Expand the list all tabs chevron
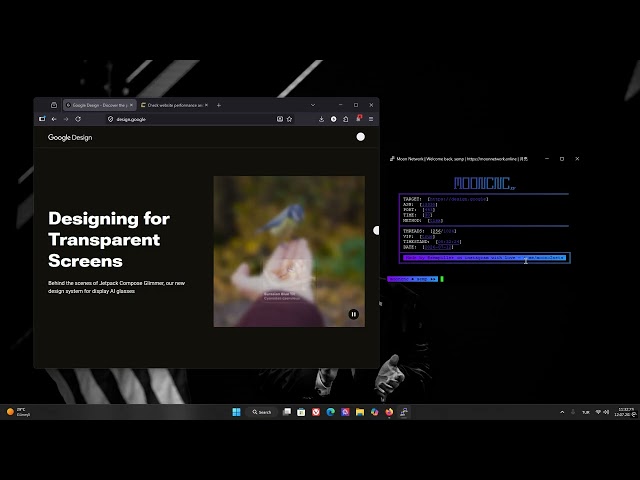Image resolution: width=640 pixels, height=480 pixels. click(313, 105)
